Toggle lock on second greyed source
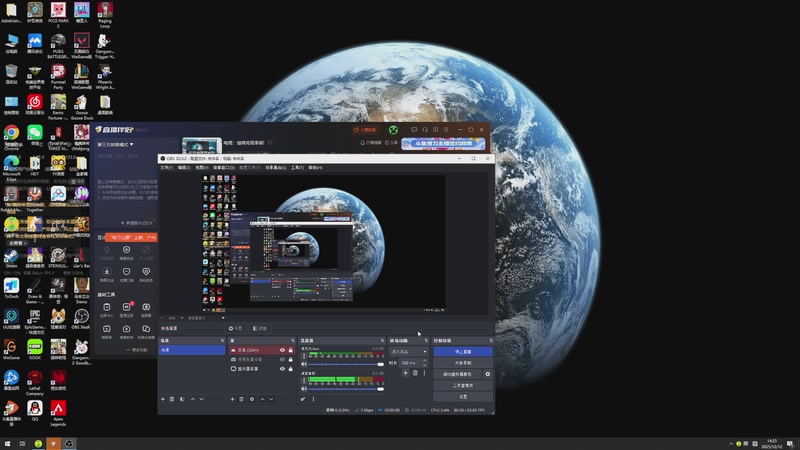Image resolution: width=800 pixels, height=450 pixels. [290, 359]
